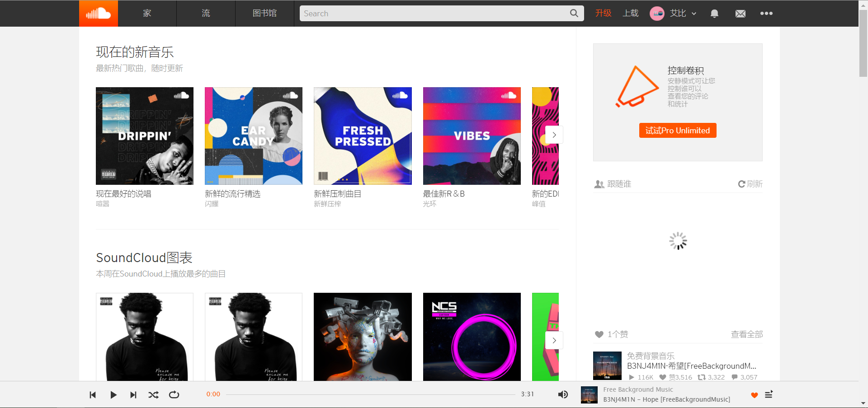Click the SoundCloud logo

(99, 14)
